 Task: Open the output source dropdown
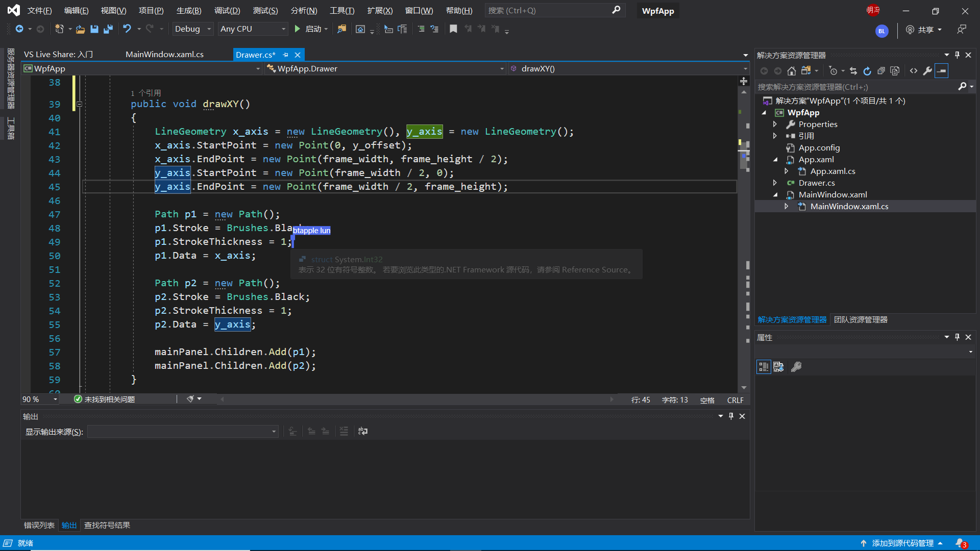pos(183,432)
